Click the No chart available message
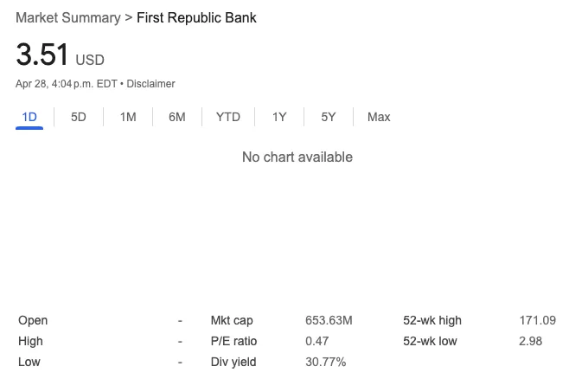Image resolution: width=588 pixels, height=379 pixels. pos(297,157)
